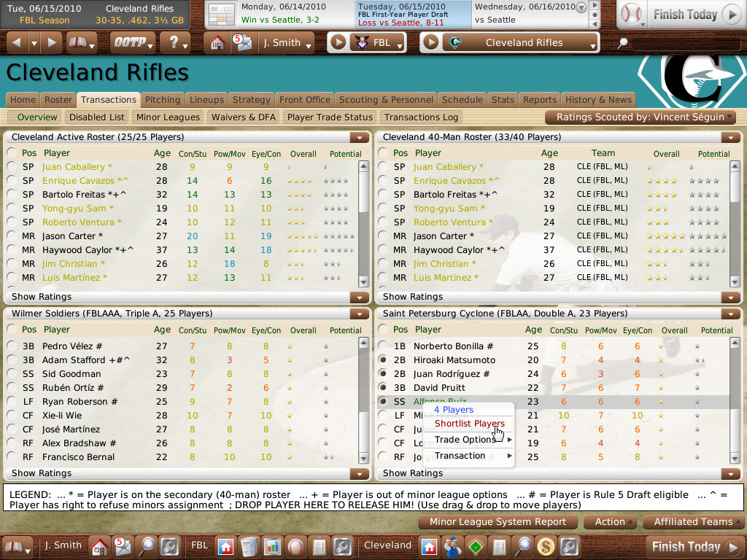Open the Cleveland Active Roster panel dropdown
The height and width of the screenshot is (560, 747).
click(360, 136)
